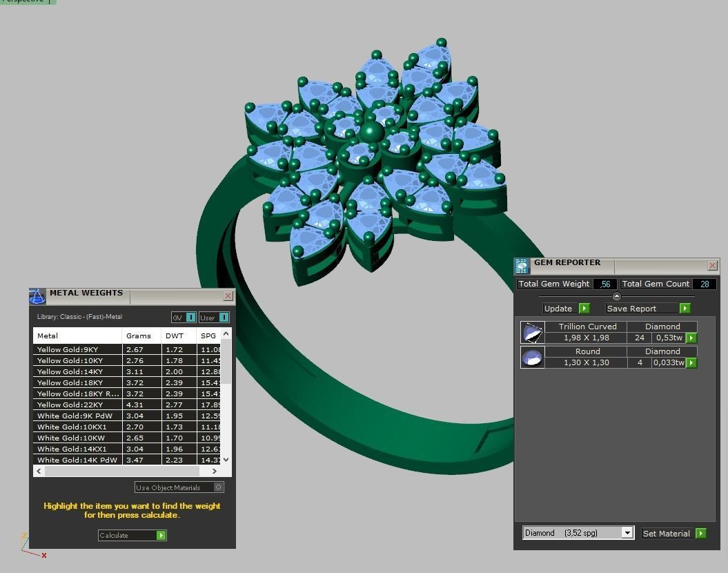Click the 0,53tw weight value

coord(669,338)
